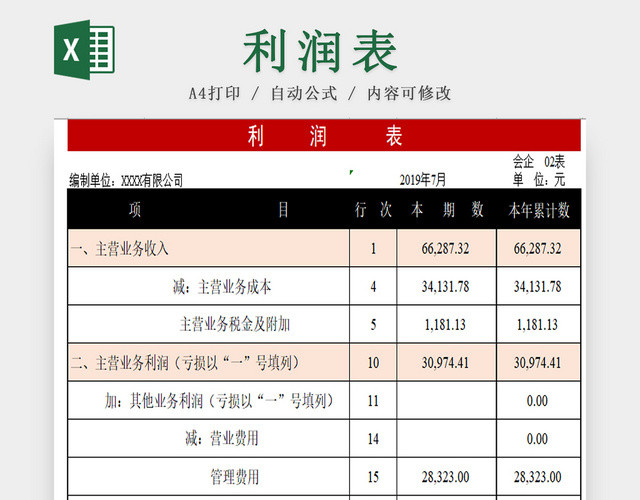Image resolution: width=640 pixels, height=500 pixels.
Task: Select row number 5 in the 行次 column
Action: pos(373,324)
